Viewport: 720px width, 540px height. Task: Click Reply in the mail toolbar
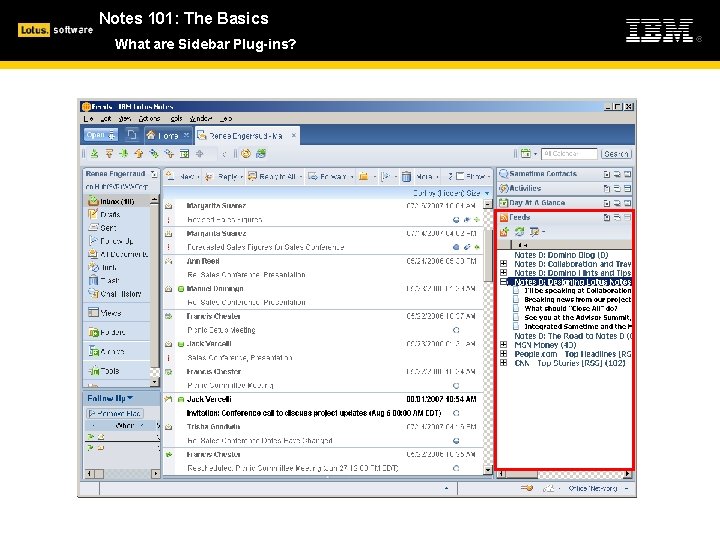(x=222, y=176)
